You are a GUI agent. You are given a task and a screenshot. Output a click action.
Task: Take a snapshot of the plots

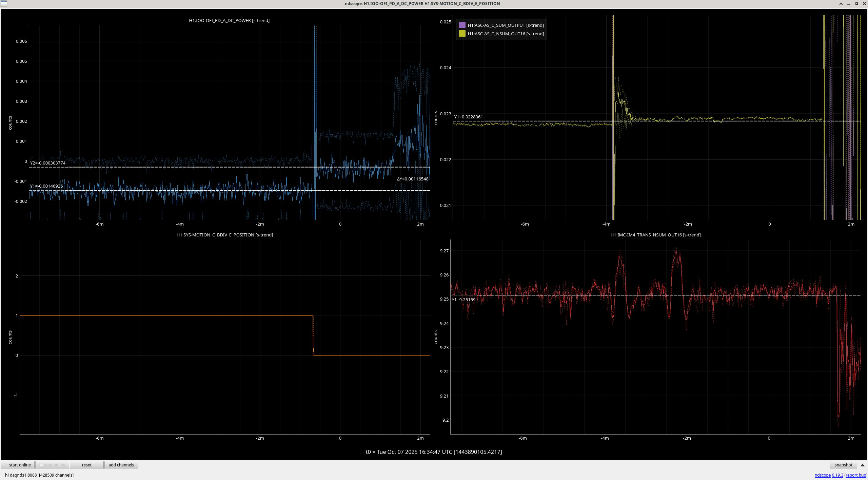(x=843, y=465)
